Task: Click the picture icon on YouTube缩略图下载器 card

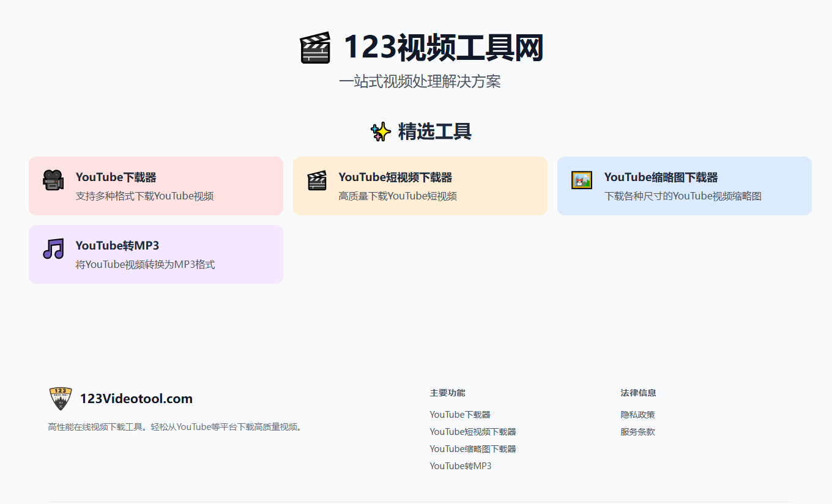Action: click(582, 181)
